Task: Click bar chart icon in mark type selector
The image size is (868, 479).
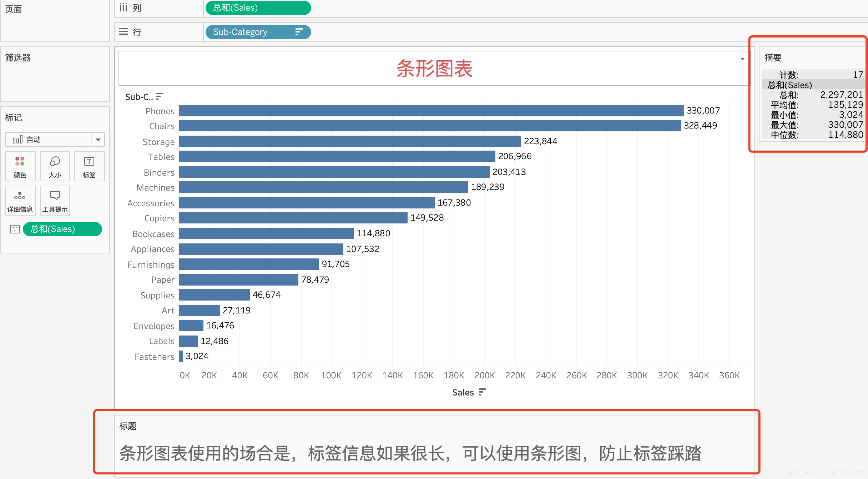Action: point(17,140)
